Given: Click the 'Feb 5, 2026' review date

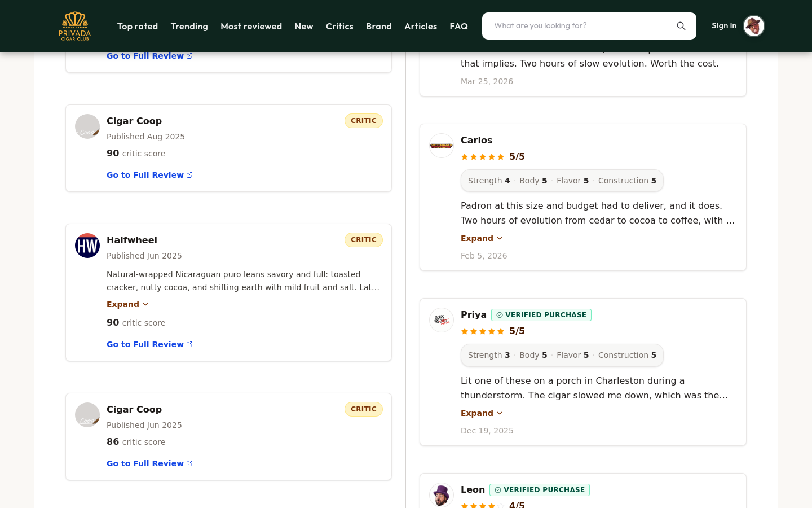Looking at the screenshot, I should pyautogui.click(x=484, y=256).
